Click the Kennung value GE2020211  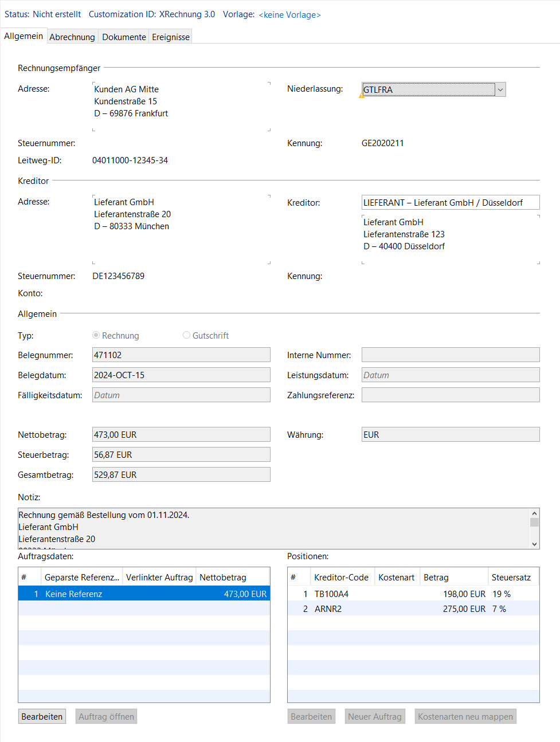(x=383, y=143)
